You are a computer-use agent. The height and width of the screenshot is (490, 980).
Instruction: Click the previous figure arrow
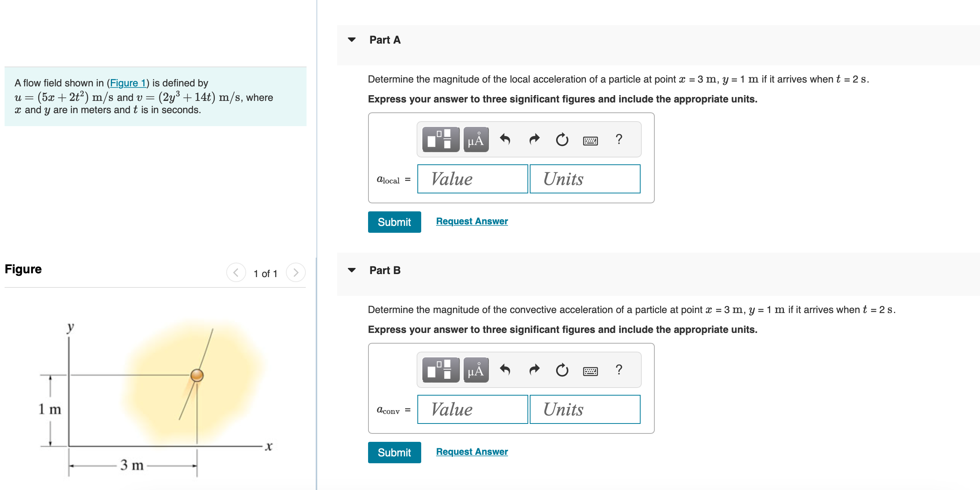236,273
